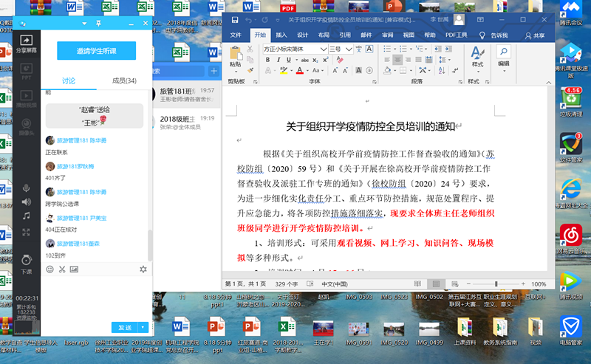
Task: Toggle the speaker volume icon in sidebar
Action: click(x=26, y=202)
